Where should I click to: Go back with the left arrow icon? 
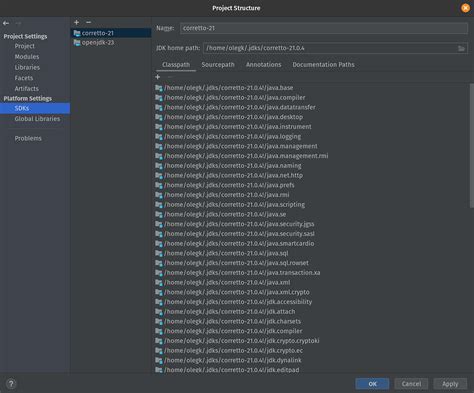6,23
